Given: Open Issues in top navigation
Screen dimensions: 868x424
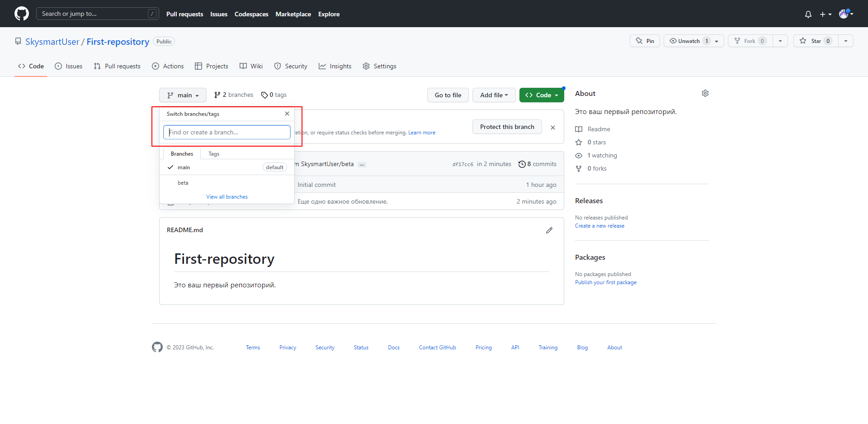Looking at the screenshot, I should point(219,14).
